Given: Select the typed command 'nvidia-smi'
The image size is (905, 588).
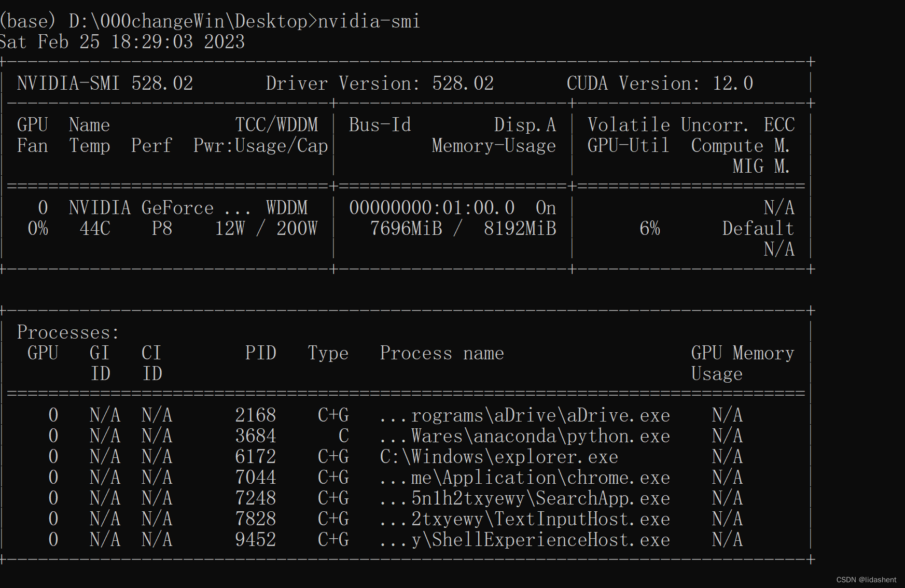Looking at the screenshot, I should point(369,22).
